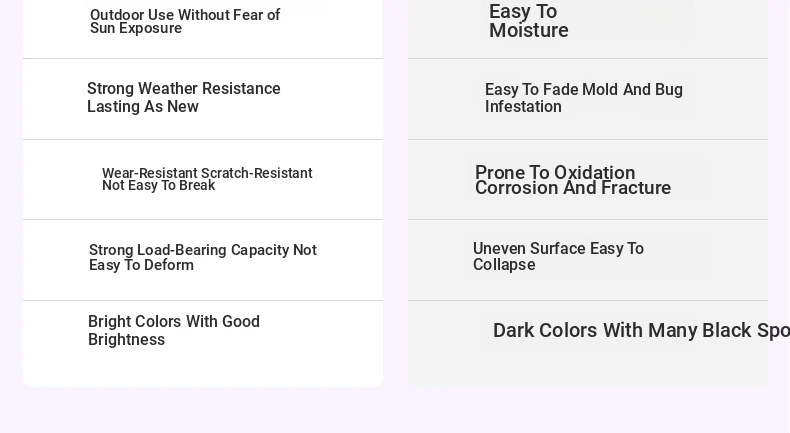Click 'Wear-Resistant Scratch-Resistant Not Easy To Break'

(x=207, y=179)
